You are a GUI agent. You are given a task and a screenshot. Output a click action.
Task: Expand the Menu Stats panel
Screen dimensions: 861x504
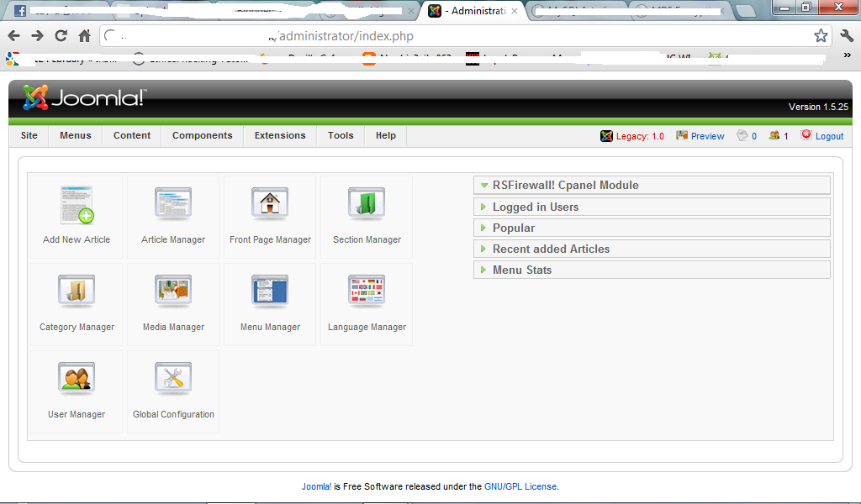[x=652, y=270]
